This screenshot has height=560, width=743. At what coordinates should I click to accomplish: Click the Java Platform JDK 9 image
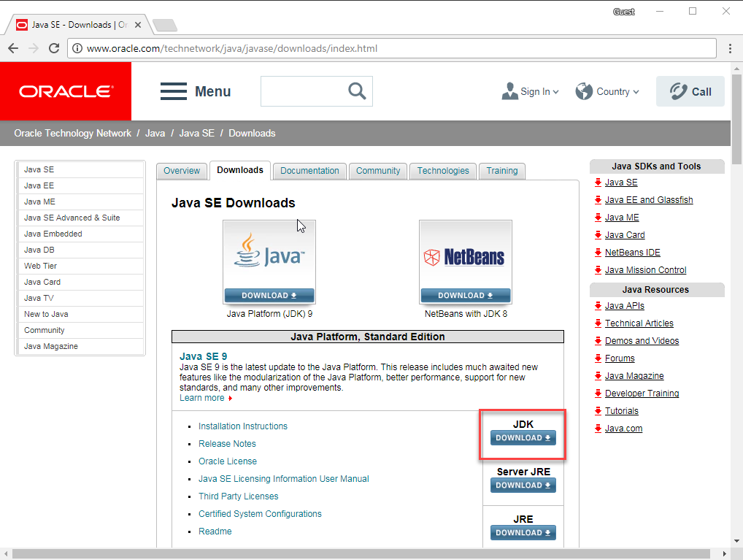(269, 261)
